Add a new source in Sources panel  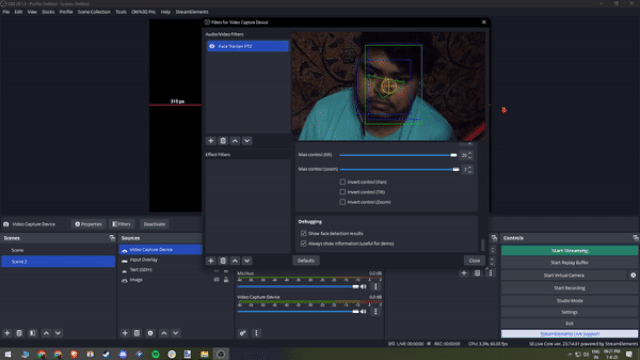125,333
